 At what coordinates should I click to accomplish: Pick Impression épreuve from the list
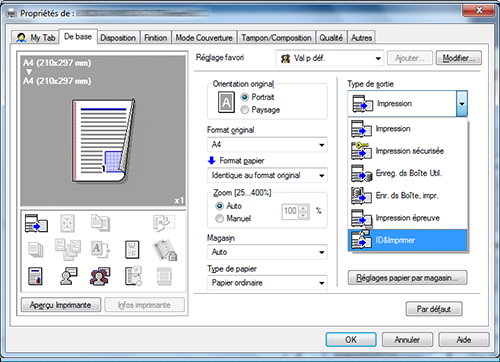pos(408,218)
